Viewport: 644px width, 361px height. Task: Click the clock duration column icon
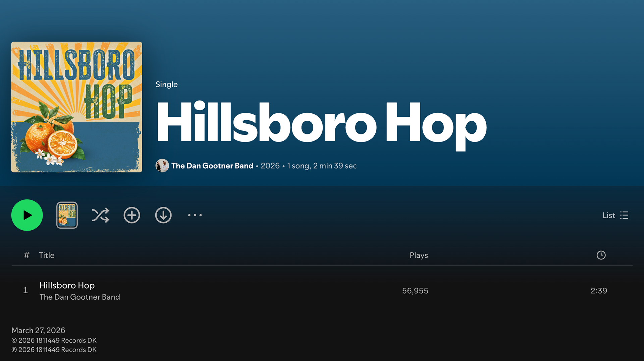click(x=601, y=255)
